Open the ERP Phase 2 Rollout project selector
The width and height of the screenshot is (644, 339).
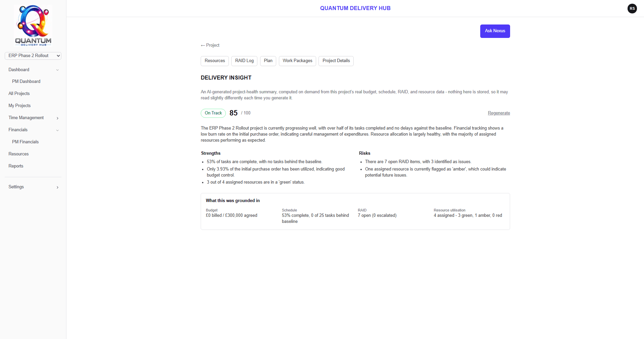coord(33,56)
